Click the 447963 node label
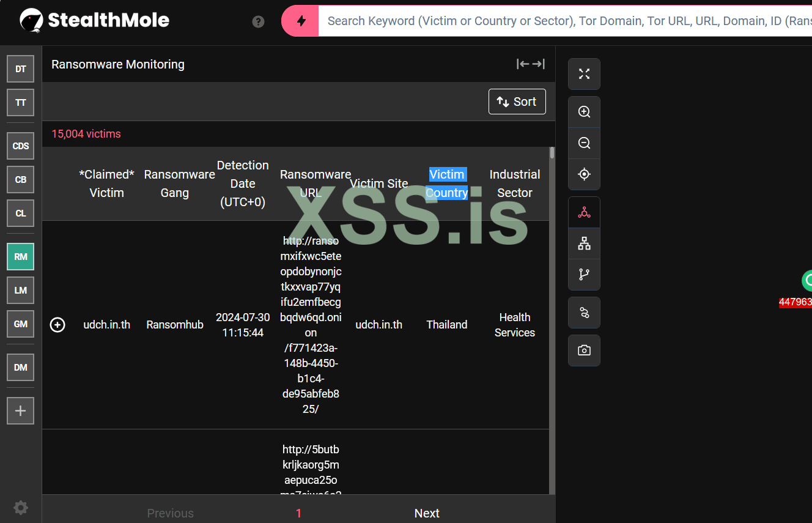This screenshot has height=523, width=812. click(795, 302)
